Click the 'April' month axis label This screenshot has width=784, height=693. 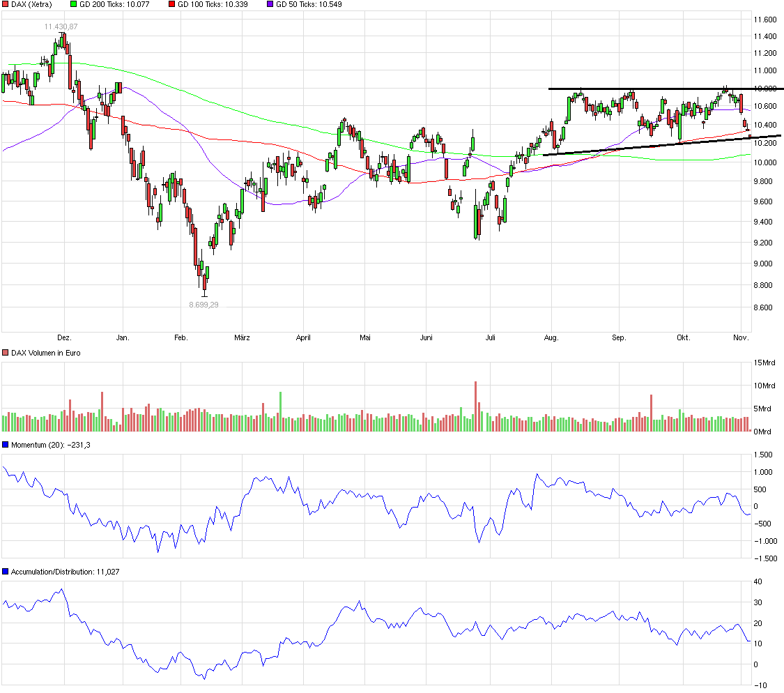[304, 337]
